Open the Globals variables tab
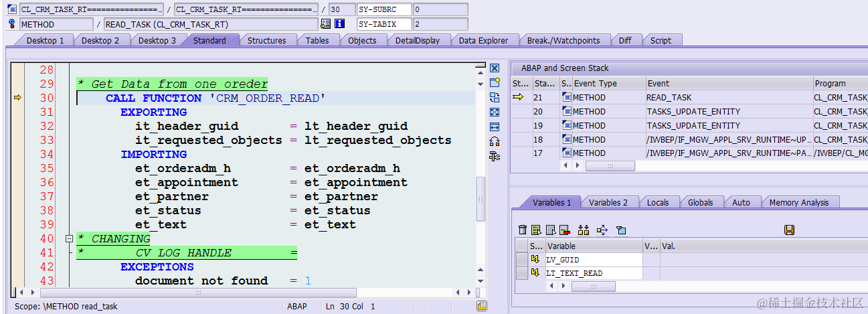Viewport: 868px width, 314px height. [700, 202]
